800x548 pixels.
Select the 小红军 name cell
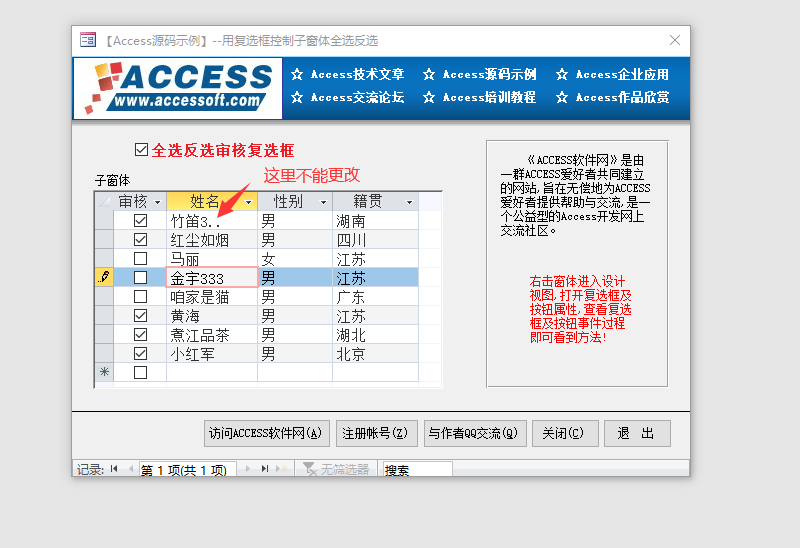(212, 353)
